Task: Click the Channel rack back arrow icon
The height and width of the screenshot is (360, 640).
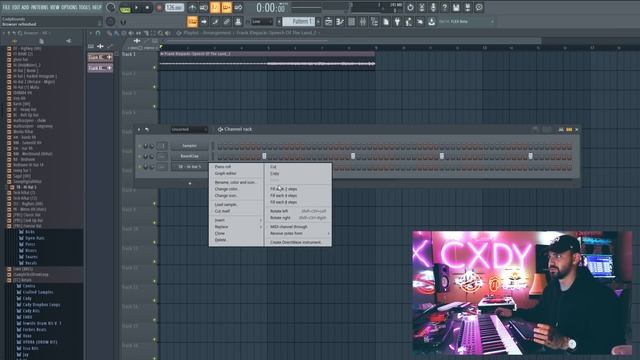Action: point(147,129)
